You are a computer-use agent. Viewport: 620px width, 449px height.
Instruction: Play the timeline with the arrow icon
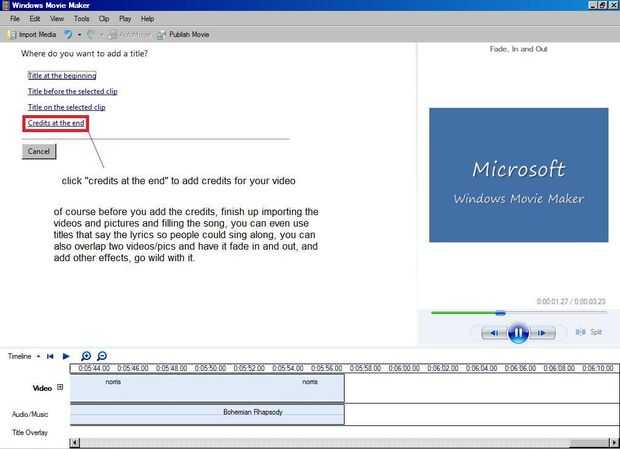(66, 356)
